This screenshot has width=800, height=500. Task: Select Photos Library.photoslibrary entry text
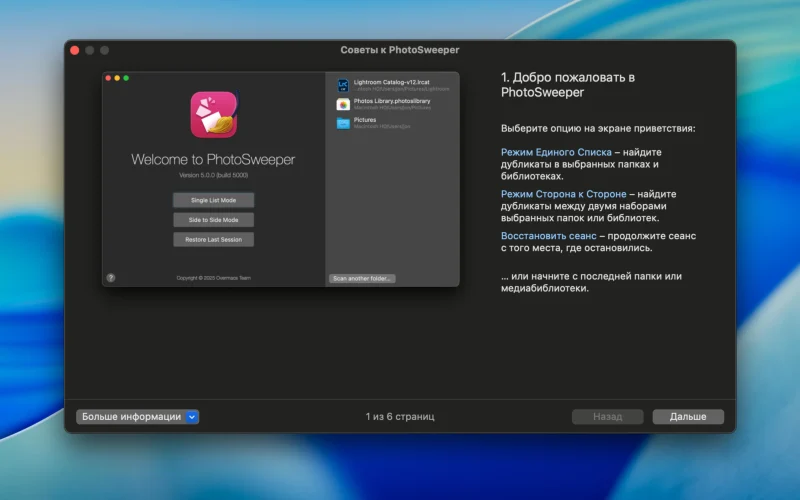pyautogui.click(x=392, y=101)
